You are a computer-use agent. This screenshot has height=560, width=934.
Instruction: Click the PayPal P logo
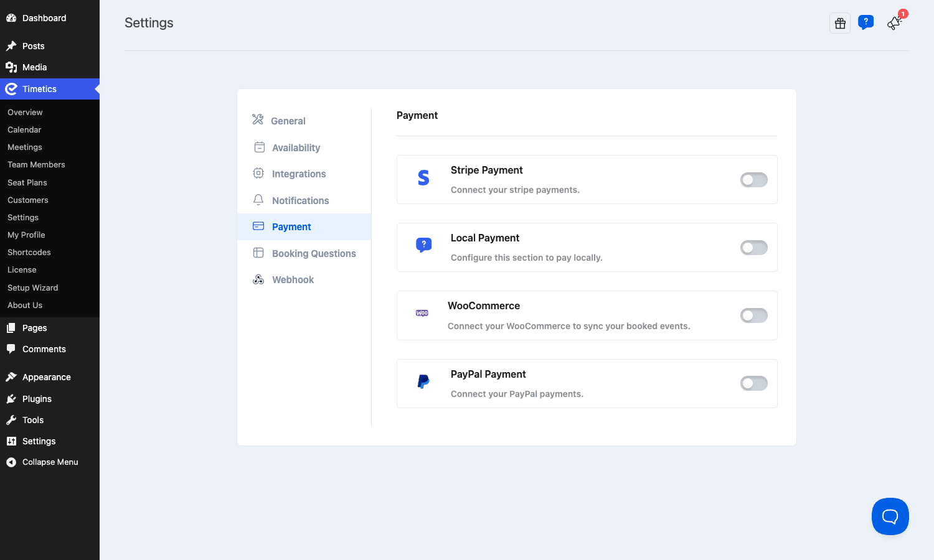(423, 381)
